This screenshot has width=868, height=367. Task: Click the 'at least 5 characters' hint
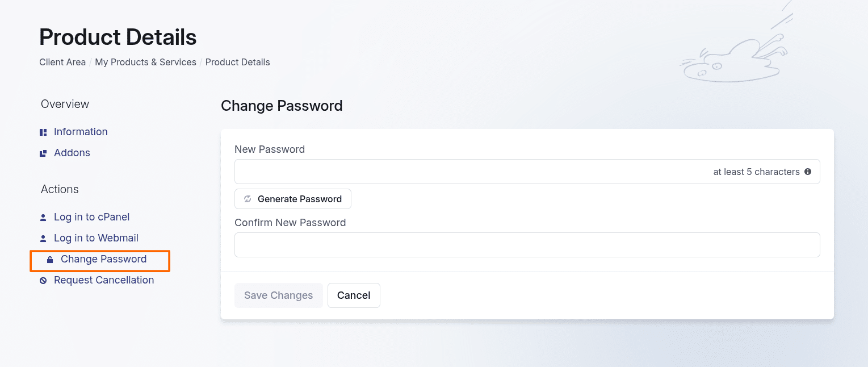(756, 172)
